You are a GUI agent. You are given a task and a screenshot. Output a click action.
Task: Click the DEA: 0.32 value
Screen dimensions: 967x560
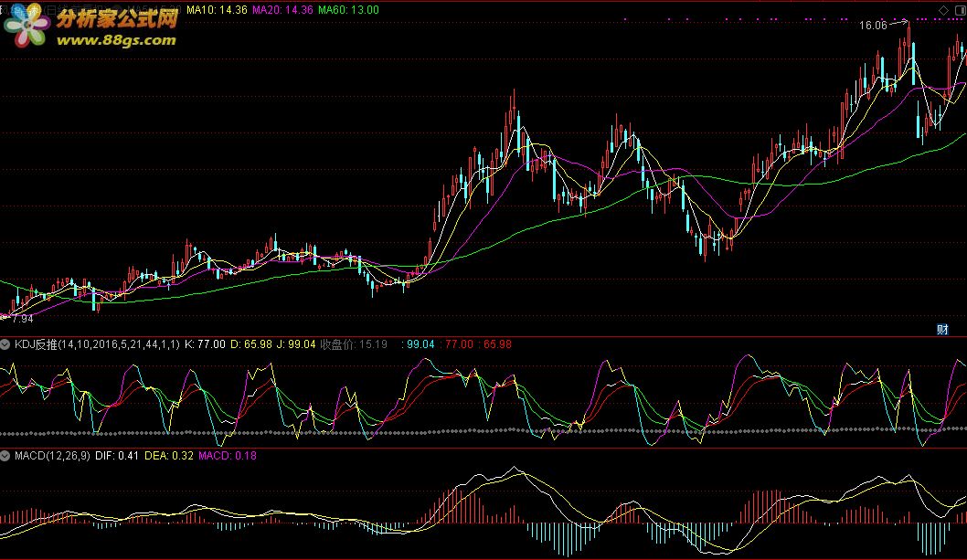click(169, 456)
